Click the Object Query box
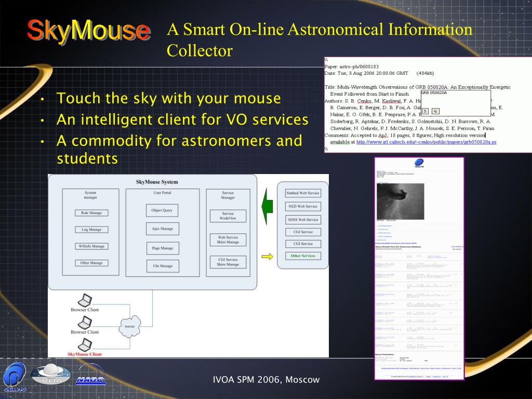The height and width of the screenshot is (399, 532). (162, 210)
